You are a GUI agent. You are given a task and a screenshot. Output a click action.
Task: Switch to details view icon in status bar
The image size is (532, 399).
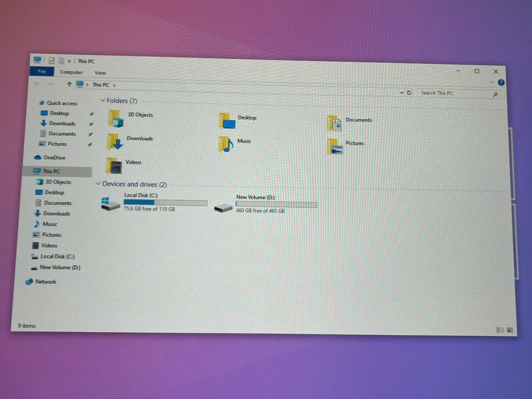[500, 330]
